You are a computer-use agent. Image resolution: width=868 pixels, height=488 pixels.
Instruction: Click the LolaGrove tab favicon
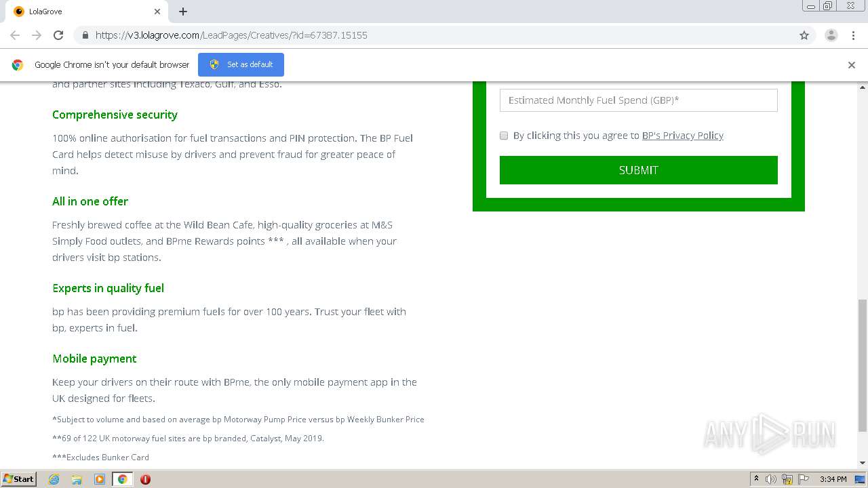click(19, 12)
